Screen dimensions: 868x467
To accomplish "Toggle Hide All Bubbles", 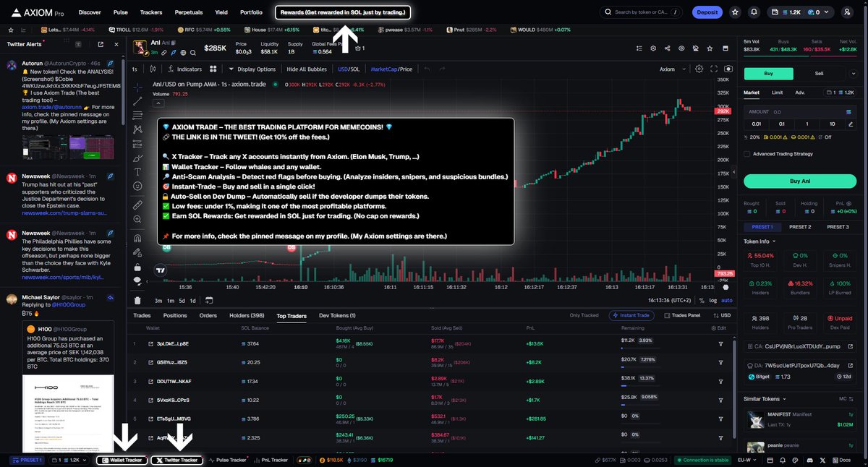I will point(307,69).
